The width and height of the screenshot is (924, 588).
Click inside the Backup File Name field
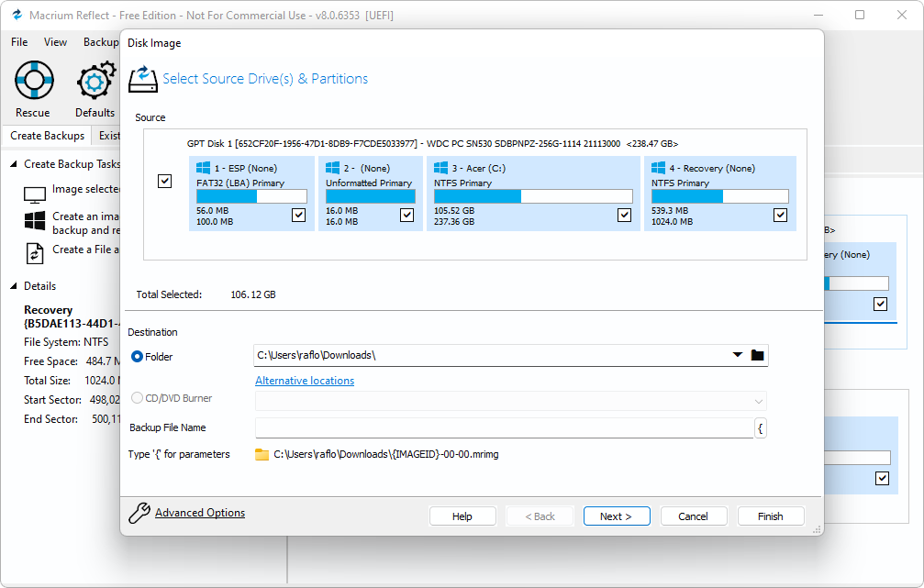tap(505, 427)
